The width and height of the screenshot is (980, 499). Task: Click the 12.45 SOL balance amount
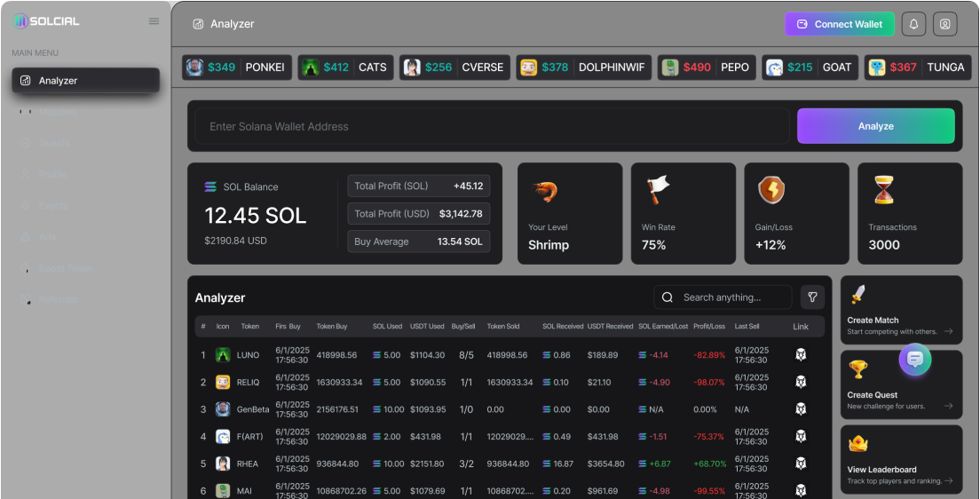click(x=256, y=216)
